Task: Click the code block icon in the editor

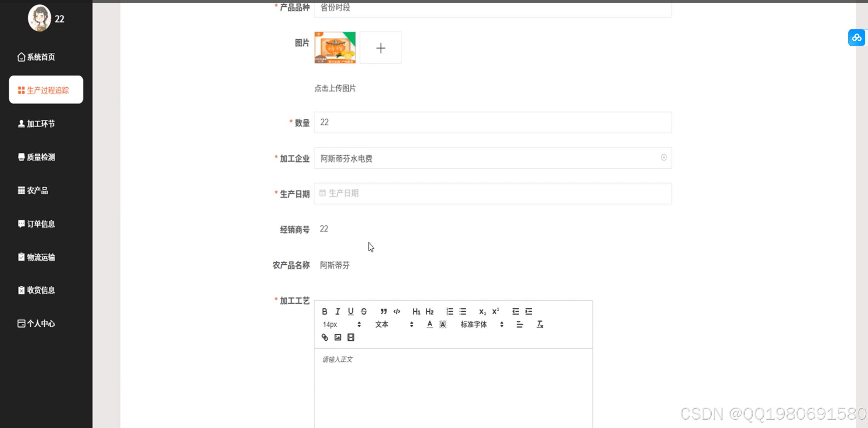Action: click(396, 312)
